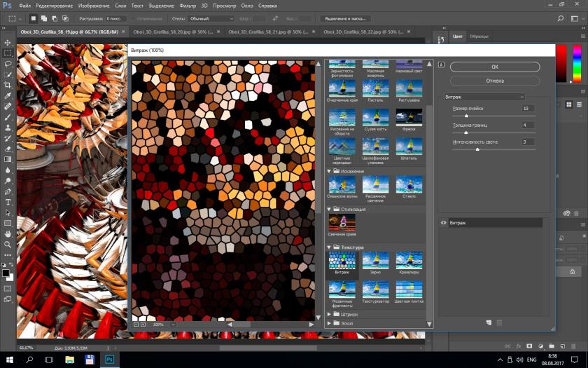Screen dimensions: 588x368
Task: Select the Gradient tool
Action: click(x=8, y=159)
